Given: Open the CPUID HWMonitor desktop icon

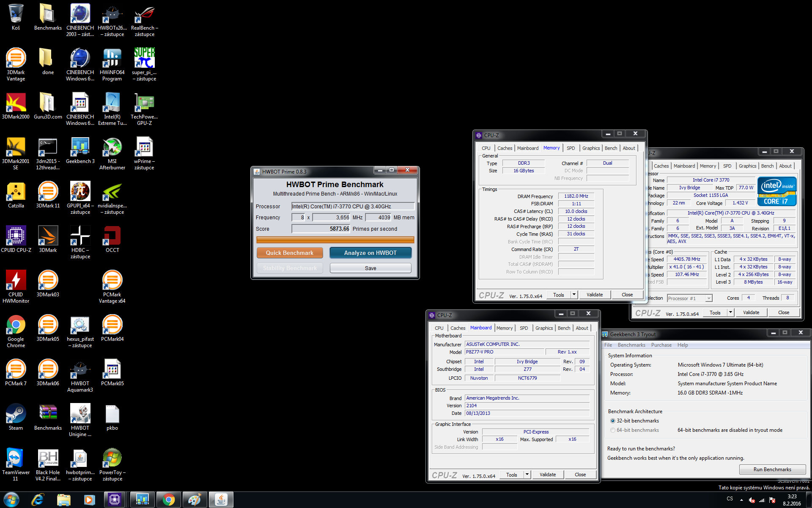Looking at the screenshot, I should [x=16, y=287].
